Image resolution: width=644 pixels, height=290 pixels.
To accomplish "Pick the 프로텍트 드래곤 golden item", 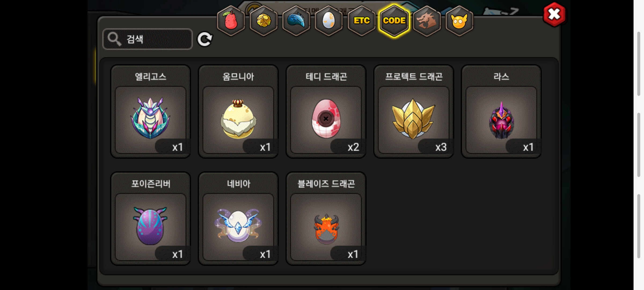I will [x=414, y=111].
